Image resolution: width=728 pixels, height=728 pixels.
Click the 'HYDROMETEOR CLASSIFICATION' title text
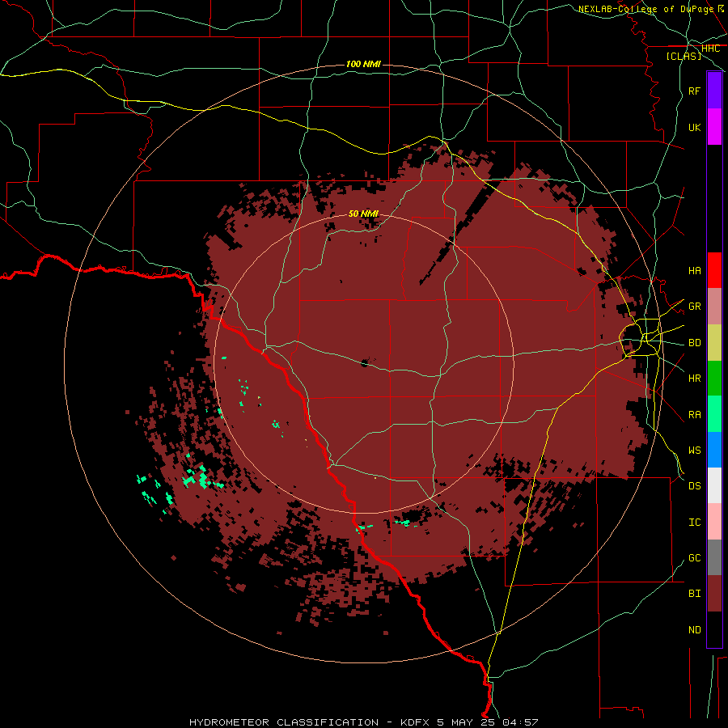[284, 722]
